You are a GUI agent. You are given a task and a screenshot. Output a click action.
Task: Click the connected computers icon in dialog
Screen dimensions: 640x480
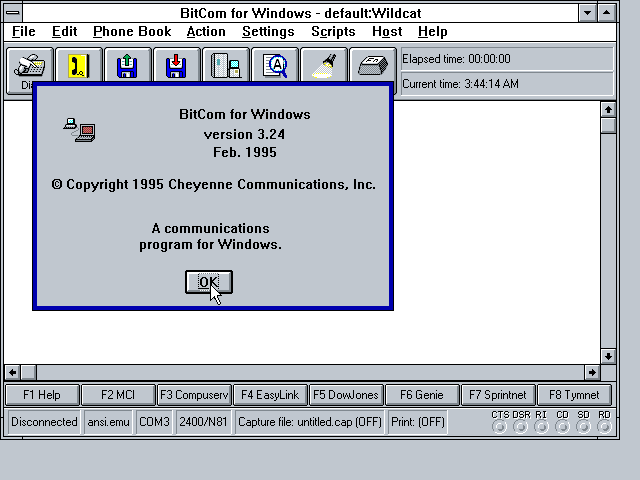pos(80,130)
